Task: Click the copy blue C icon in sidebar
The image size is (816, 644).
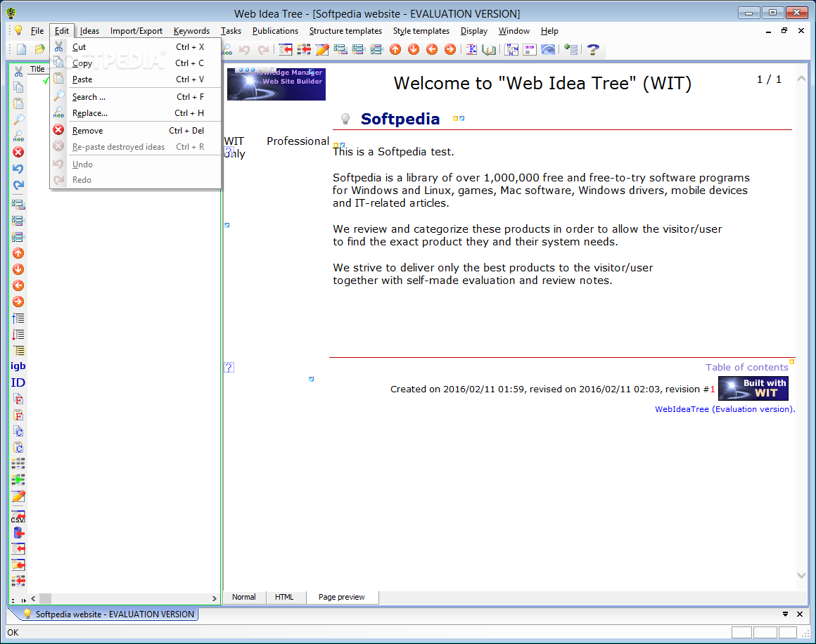Action: click(18, 432)
